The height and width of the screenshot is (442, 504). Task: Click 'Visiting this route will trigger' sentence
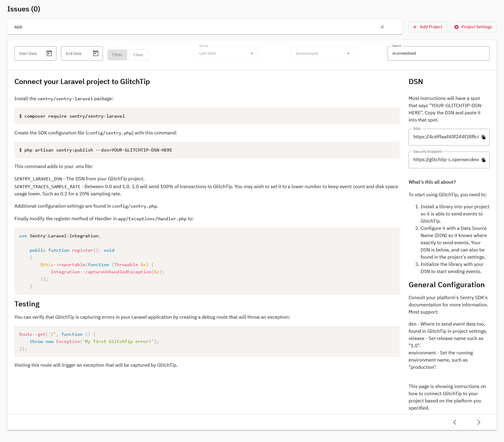point(96,365)
